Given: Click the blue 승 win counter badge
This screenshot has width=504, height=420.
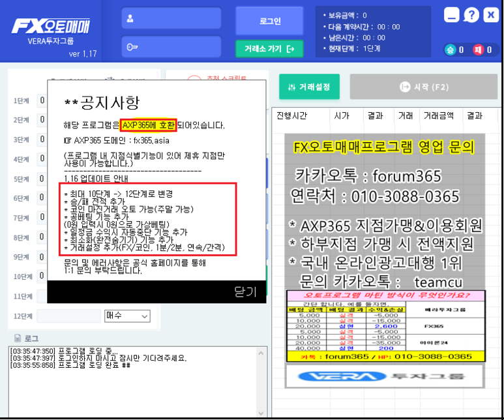Looking at the screenshot, I should click(451, 50).
